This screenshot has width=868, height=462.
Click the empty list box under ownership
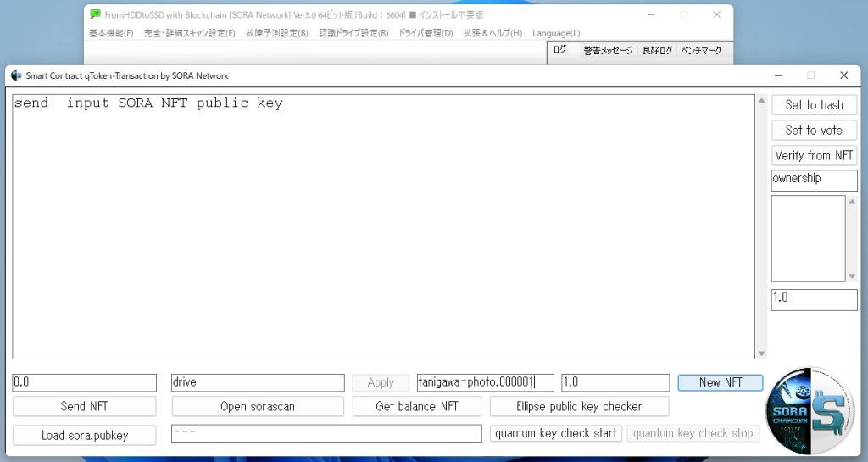tap(808, 238)
